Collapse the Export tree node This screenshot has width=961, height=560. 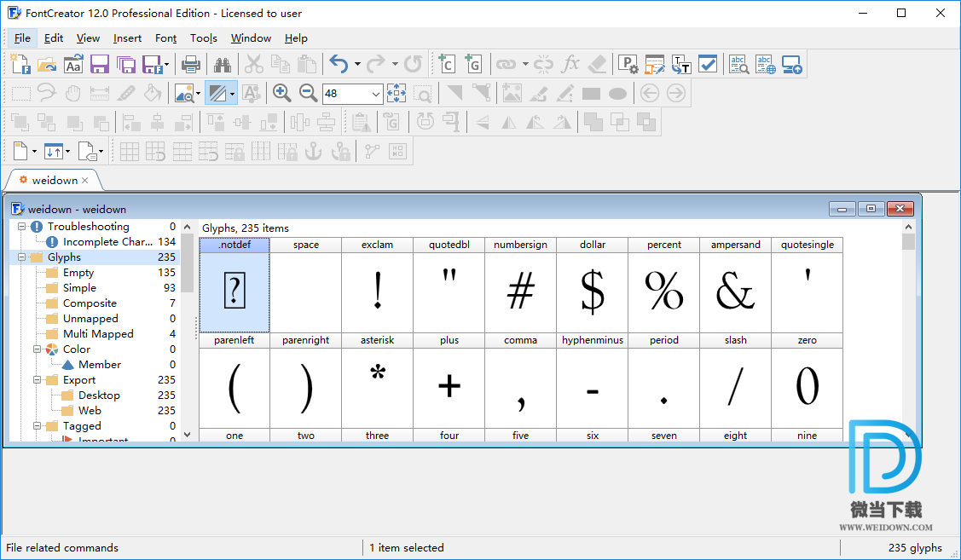tap(37, 380)
